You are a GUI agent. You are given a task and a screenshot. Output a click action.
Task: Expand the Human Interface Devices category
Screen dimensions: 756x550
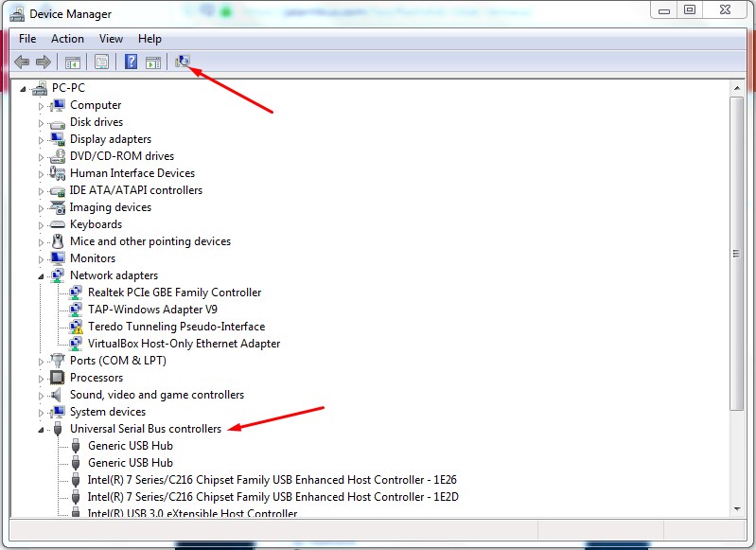point(41,173)
